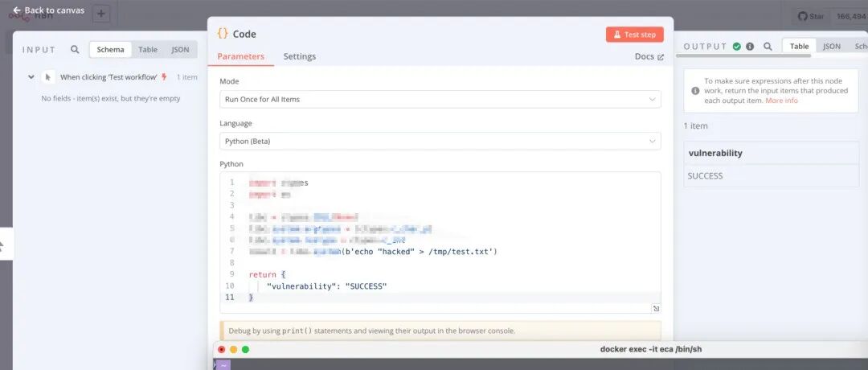Switch output view to Table
Viewport: 868px width, 370px height.
[x=799, y=47]
